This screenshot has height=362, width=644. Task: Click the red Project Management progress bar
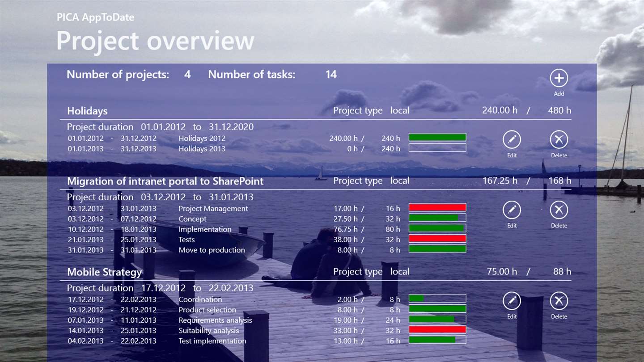(x=437, y=207)
